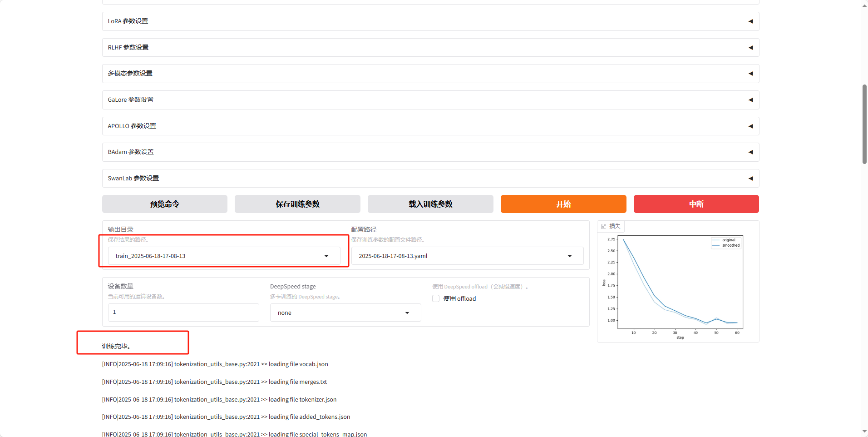This screenshot has width=868, height=437.
Task: Click the 设备数量 label
Action: pyautogui.click(x=120, y=286)
